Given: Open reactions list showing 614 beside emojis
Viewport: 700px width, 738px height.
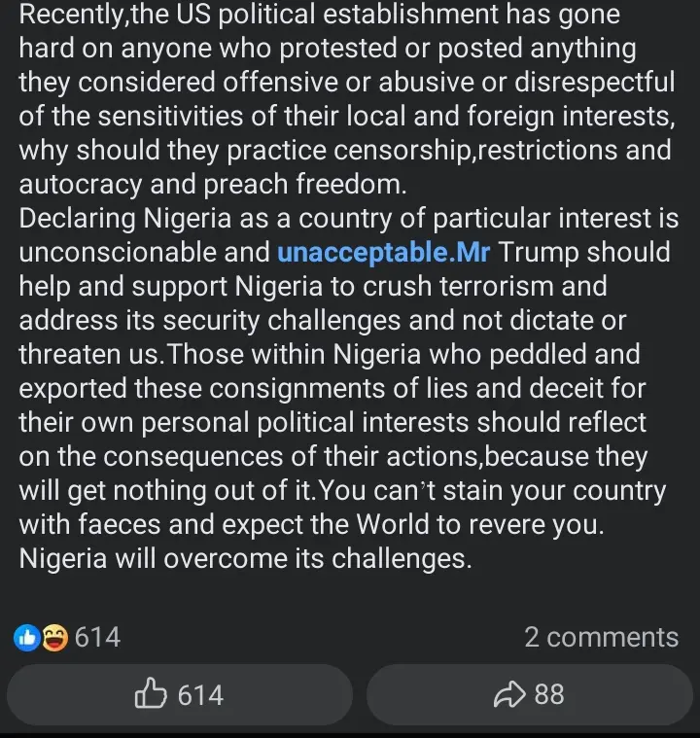Looking at the screenshot, I should [97, 638].
